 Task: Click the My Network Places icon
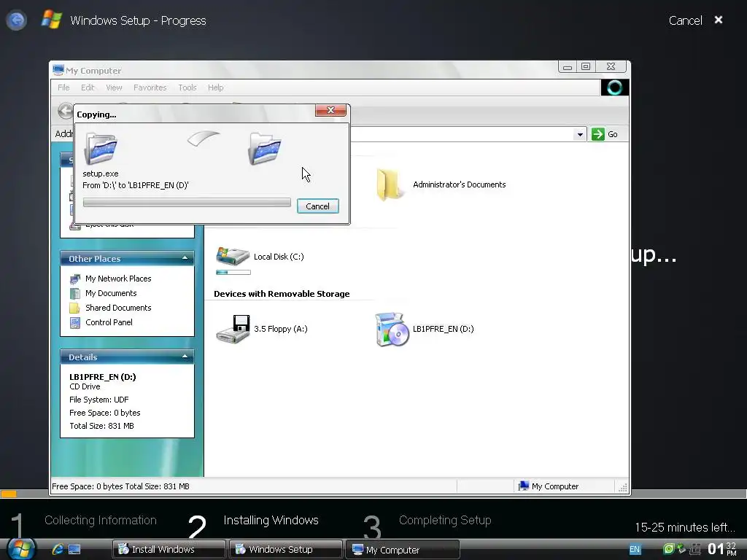coord(75,279)
